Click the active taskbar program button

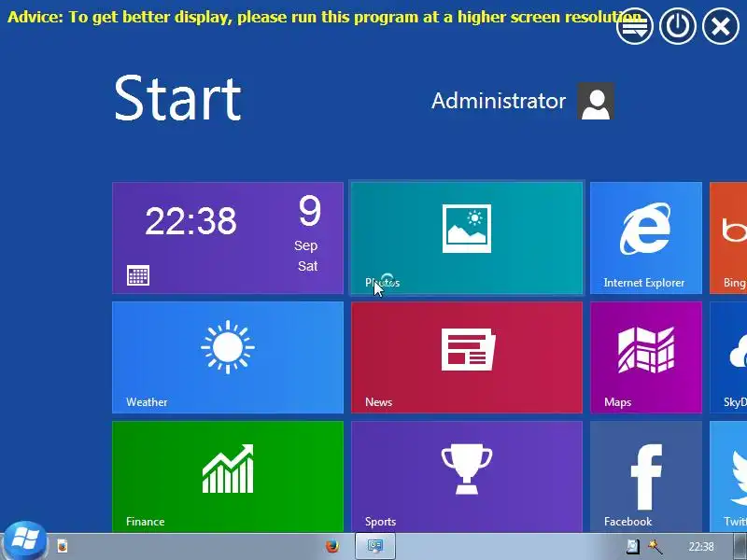375,546
